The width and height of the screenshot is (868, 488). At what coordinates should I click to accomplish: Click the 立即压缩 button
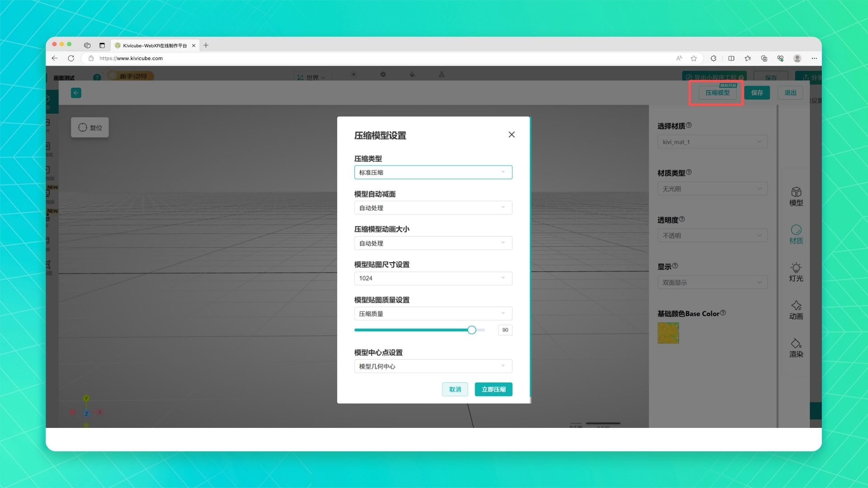coord(493,389)
